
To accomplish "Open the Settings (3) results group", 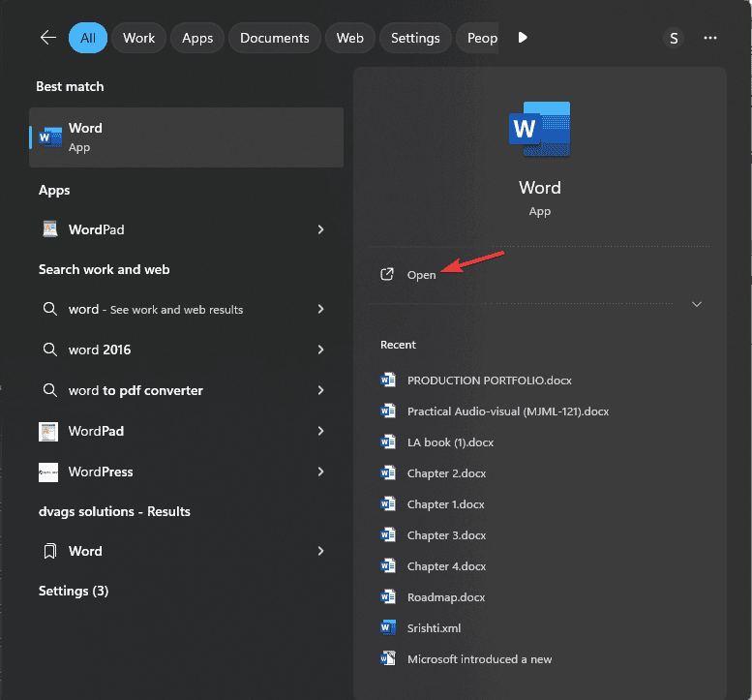I will 74,591.
